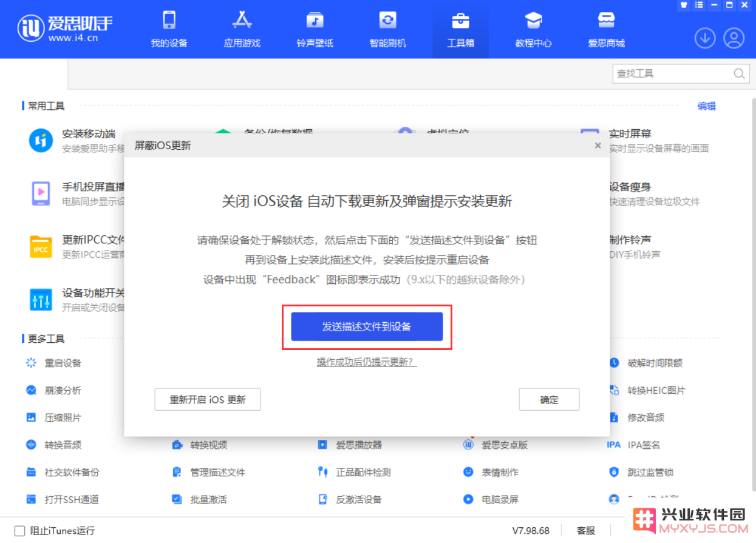Open 反激活设备 tool

coord(350,499)
